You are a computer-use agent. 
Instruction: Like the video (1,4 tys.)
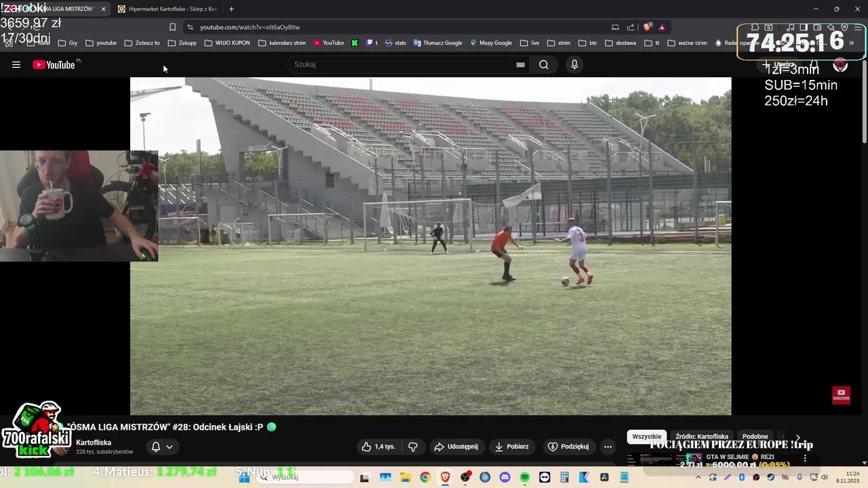(378, 447)
